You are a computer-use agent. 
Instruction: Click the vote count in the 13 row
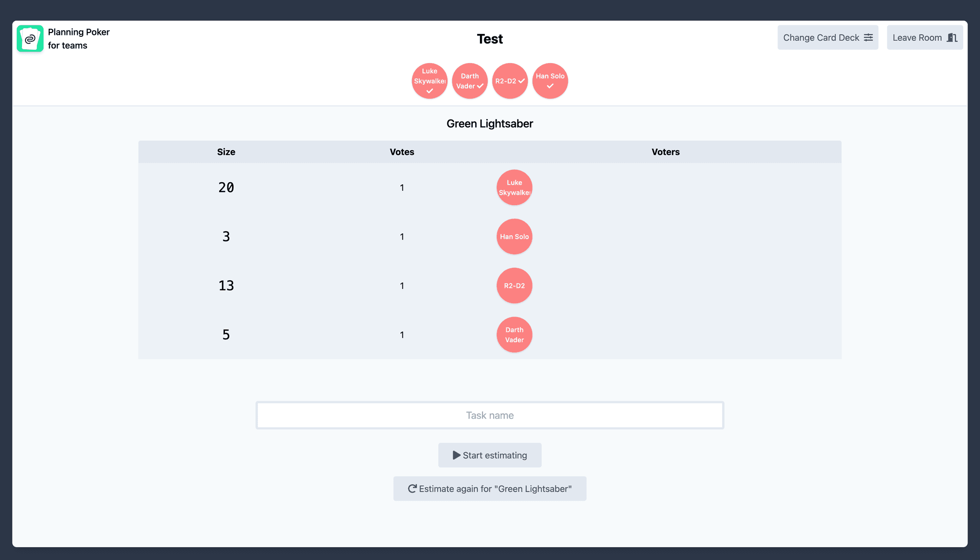402,286
